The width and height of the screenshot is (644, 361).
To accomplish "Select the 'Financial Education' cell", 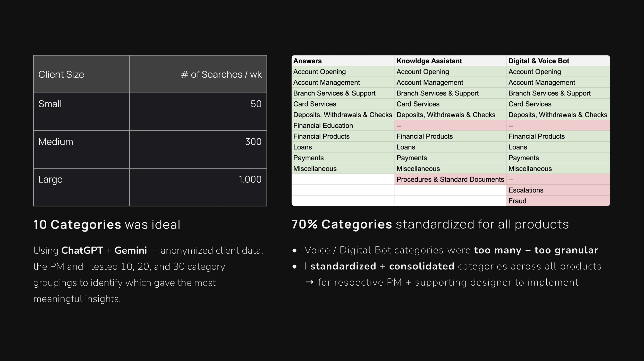I will pos(343,126).
